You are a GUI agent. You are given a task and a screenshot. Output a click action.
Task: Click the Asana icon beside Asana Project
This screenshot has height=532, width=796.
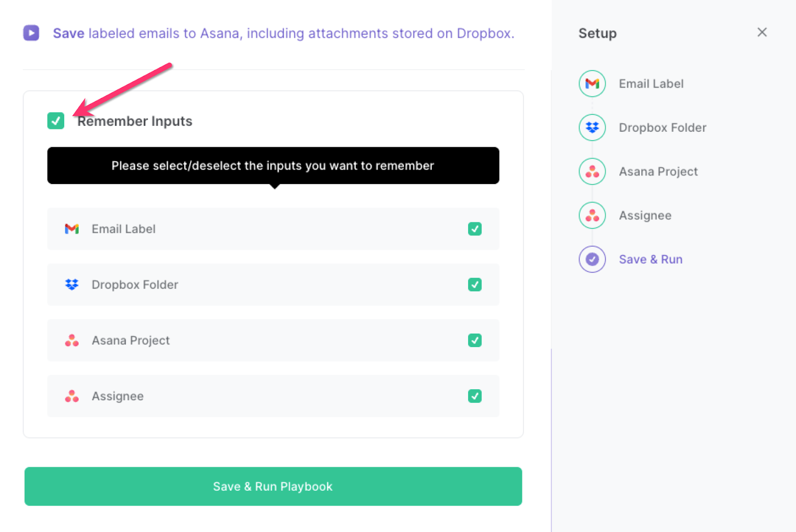(x=72, y=340)
